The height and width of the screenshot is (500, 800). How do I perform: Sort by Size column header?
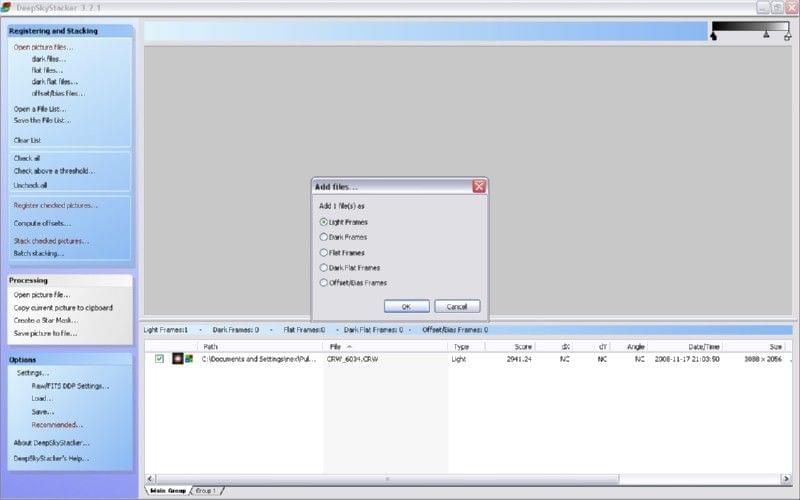754,346
